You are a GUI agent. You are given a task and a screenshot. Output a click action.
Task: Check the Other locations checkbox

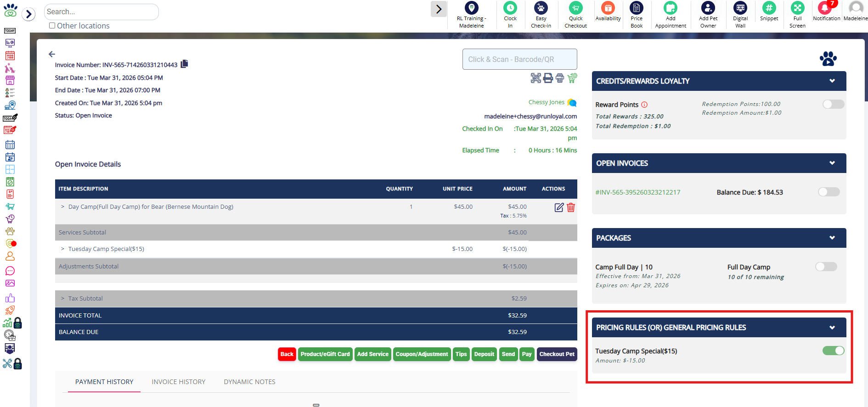52,26
